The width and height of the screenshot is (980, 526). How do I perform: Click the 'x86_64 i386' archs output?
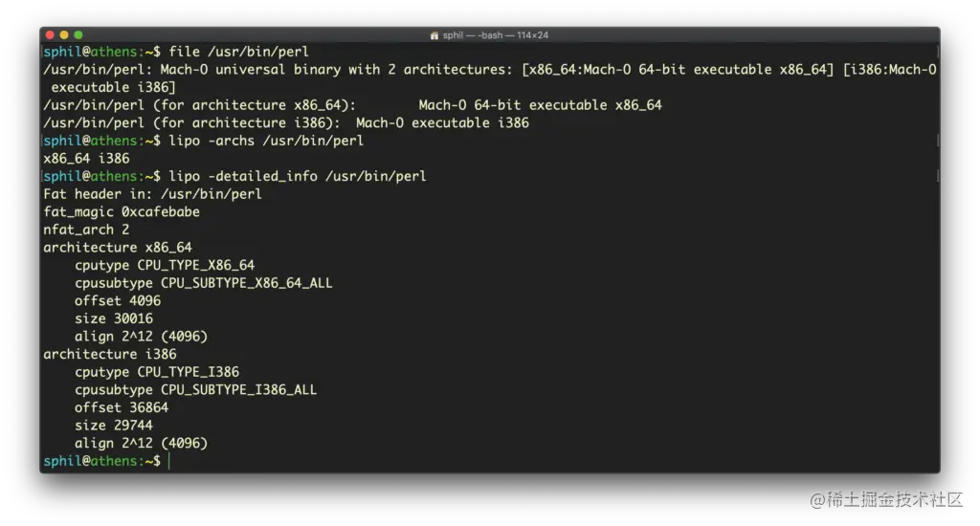tap(86, 159)
